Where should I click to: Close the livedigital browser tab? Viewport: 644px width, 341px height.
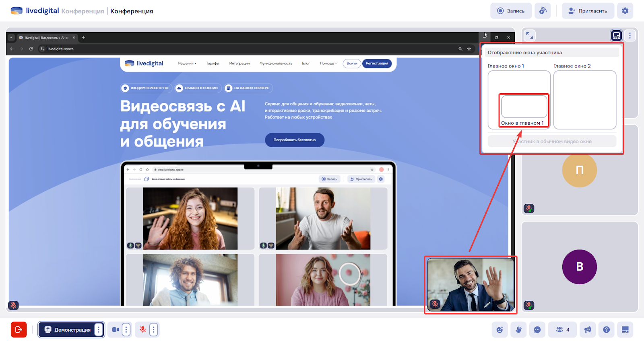74,38
